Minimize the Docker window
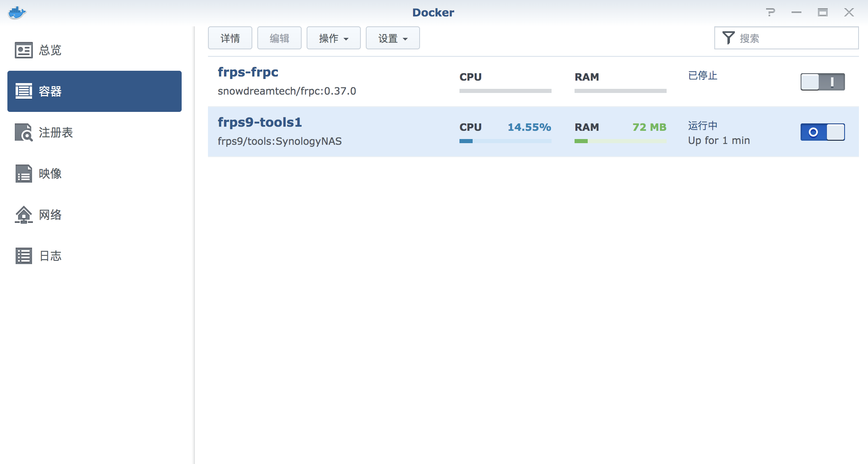The image size is (868, 464). click(796, 12)
